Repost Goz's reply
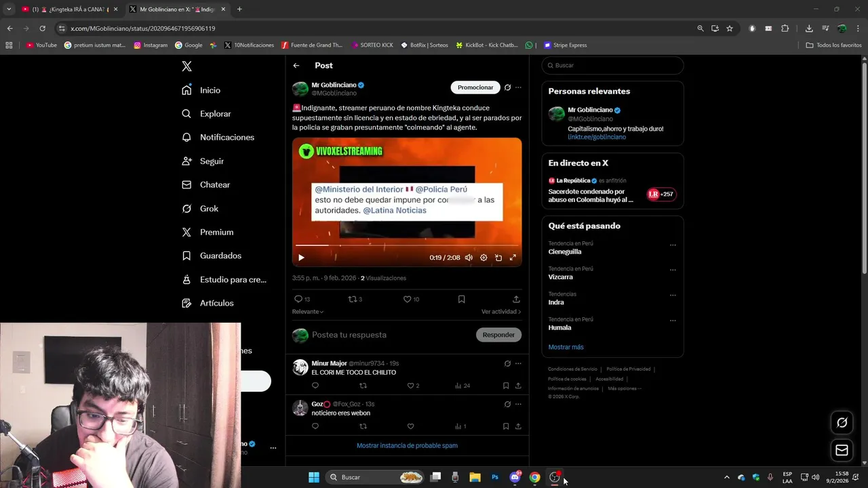The height and width of the screenshot is (488, 868). point(363,426)
